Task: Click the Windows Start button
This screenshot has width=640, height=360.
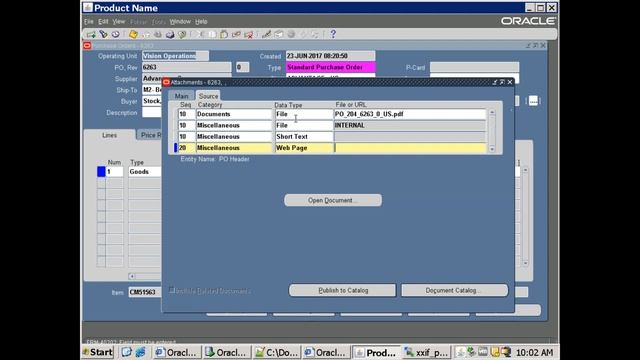Action: [98, 352]
